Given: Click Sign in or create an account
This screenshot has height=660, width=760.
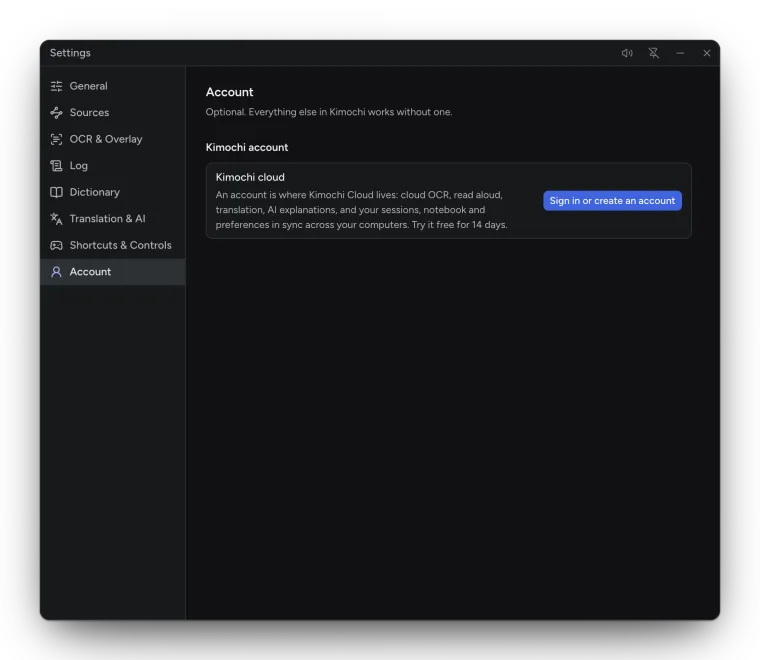Looking at the screenshot, I should click(612, 201).
